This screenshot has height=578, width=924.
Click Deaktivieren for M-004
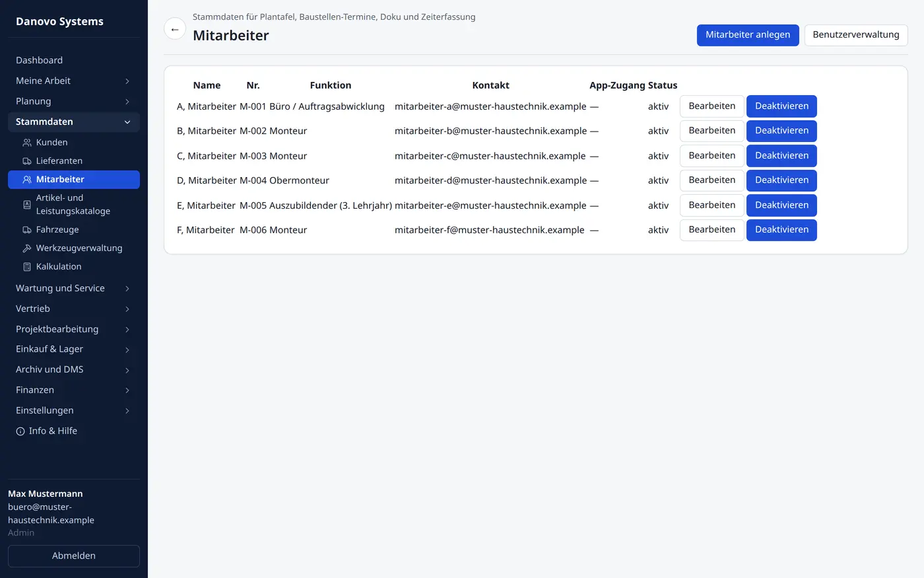pos(781,180)
